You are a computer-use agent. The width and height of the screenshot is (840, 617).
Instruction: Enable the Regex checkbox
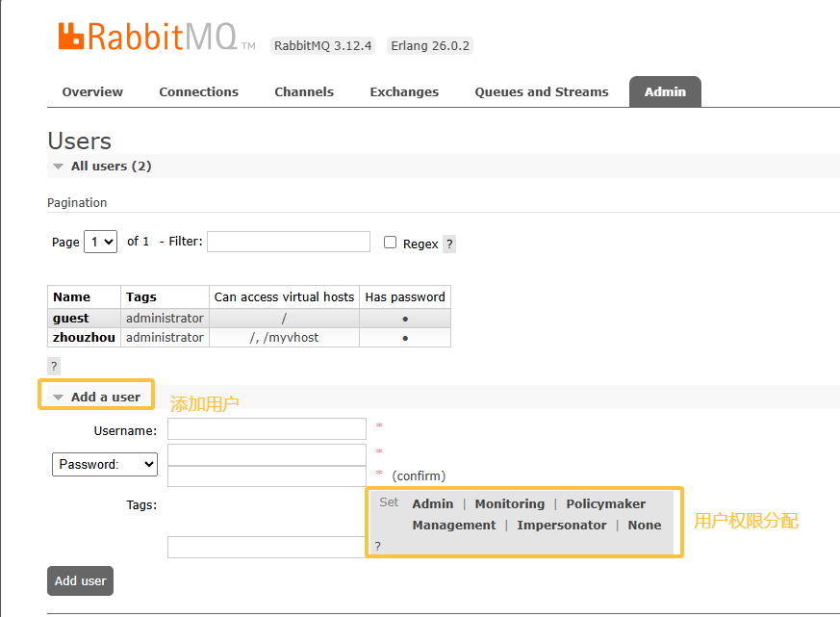390,243
